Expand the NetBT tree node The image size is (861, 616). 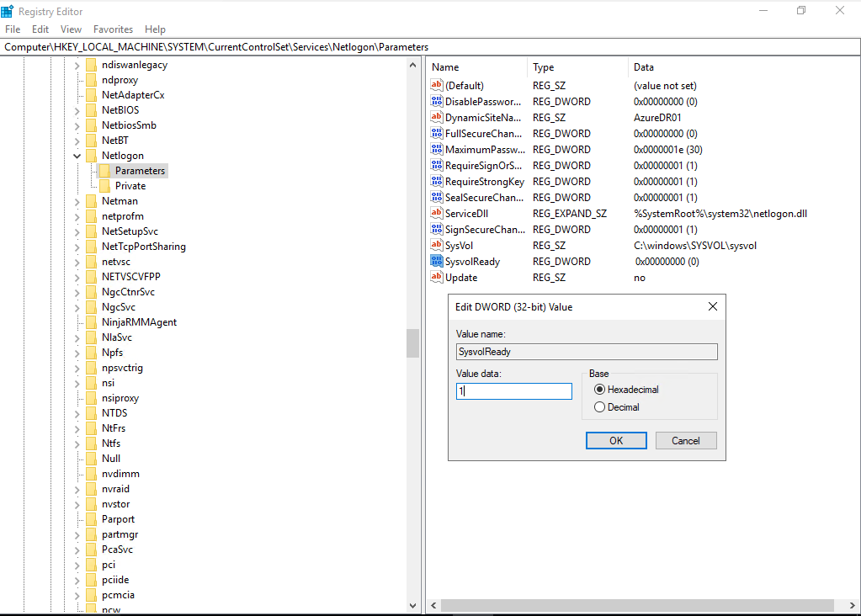(x=77, y=141)
